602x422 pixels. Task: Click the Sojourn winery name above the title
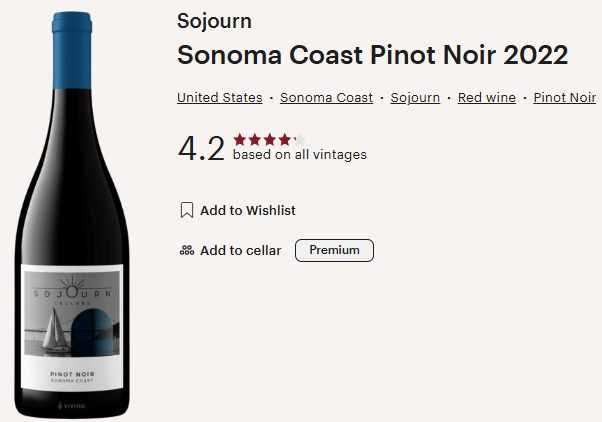(214, 21)
